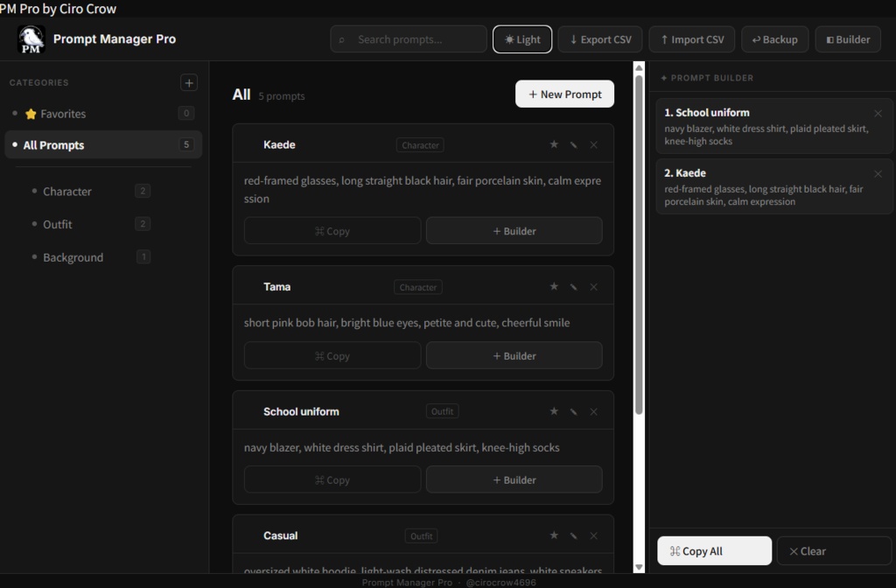Remove Kaede from the Prompt Builder
The height and width of the screenshot is (588, 896).
[x=878, y=174]
